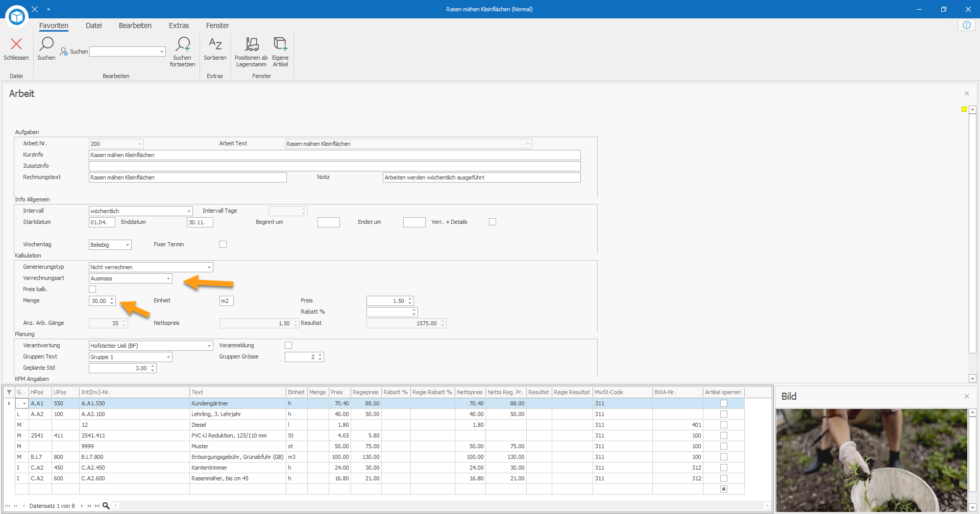Click the filter funnel icon in grid header
The image size is (980, 514).
tap(9, 392)
